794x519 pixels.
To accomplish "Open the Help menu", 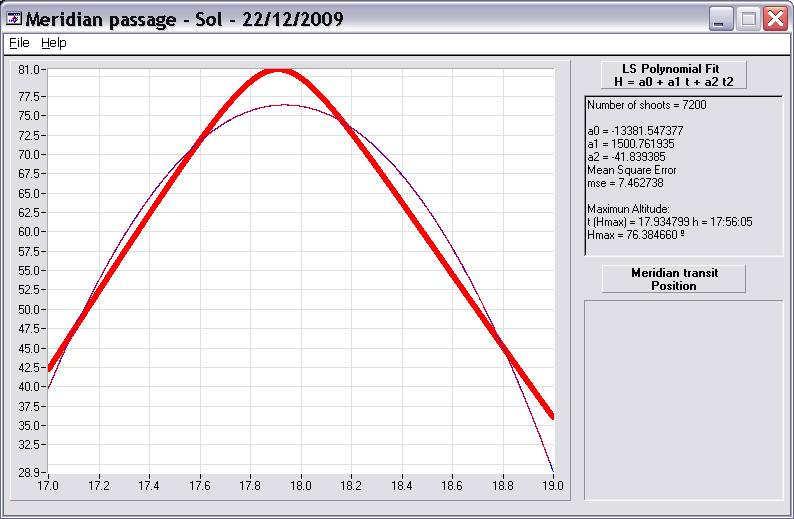I will 53,43.
